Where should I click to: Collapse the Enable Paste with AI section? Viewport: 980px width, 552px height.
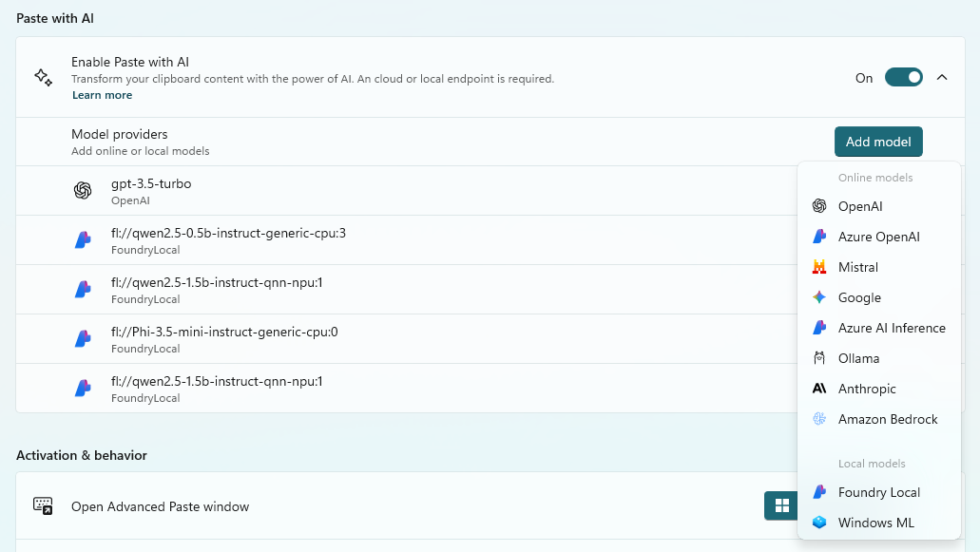[x=942, y=78]
